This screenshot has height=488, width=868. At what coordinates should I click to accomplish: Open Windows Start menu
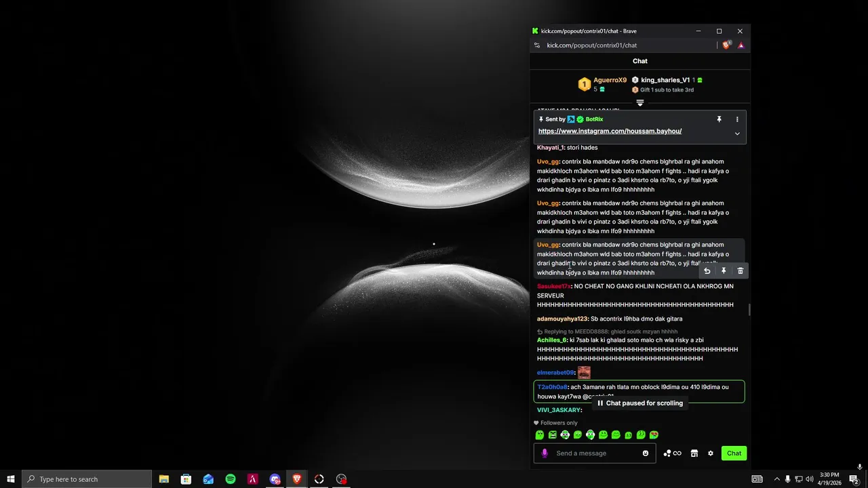tap(11, 479)
